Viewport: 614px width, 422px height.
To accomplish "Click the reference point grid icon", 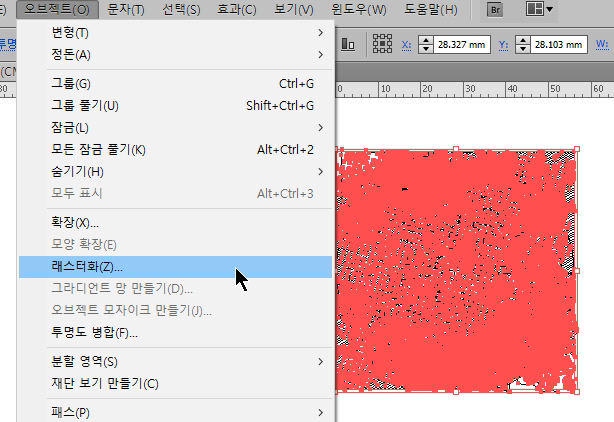I will (382, 43).
